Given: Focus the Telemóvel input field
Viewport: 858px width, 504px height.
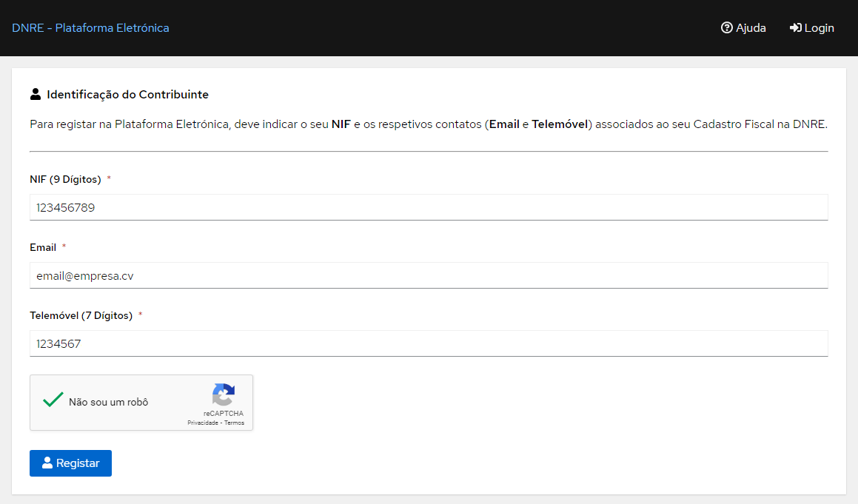Looking at the screenshot, I should 429,344.
